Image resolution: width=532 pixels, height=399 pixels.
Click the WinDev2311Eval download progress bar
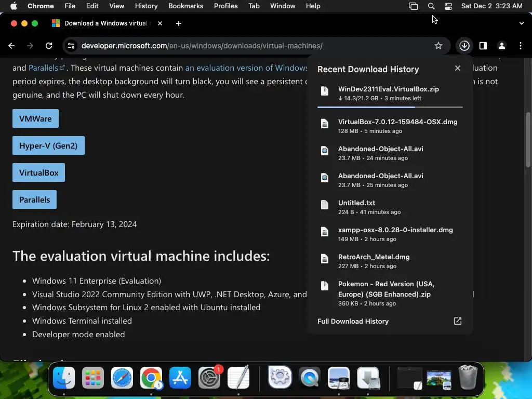pyautogui.click(x=390, y=107)
